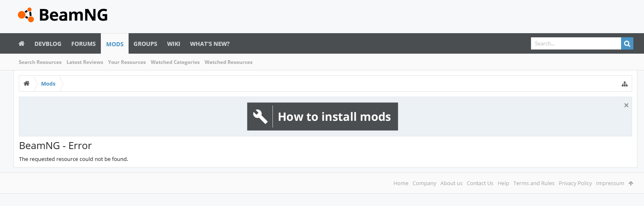This screenshot has height=206, width=644.
Task: Open Watched Categories link
Action: pos(175,62)
